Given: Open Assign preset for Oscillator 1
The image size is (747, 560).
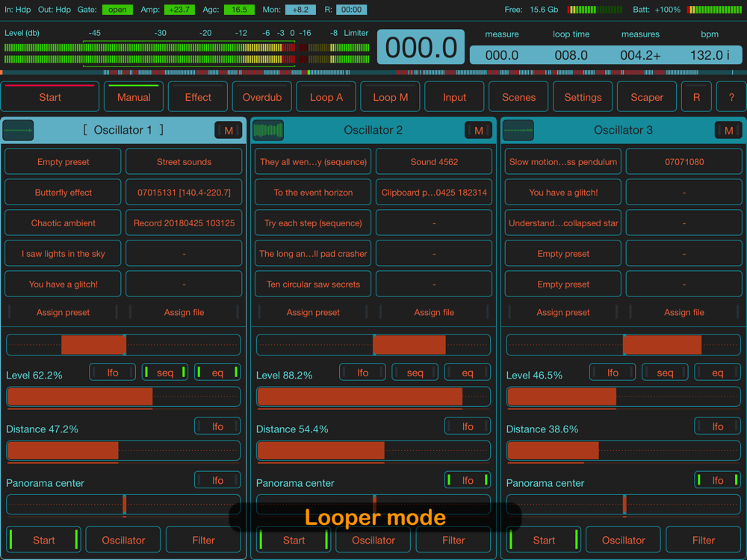Looking at the screenshot, I should 63,312.
